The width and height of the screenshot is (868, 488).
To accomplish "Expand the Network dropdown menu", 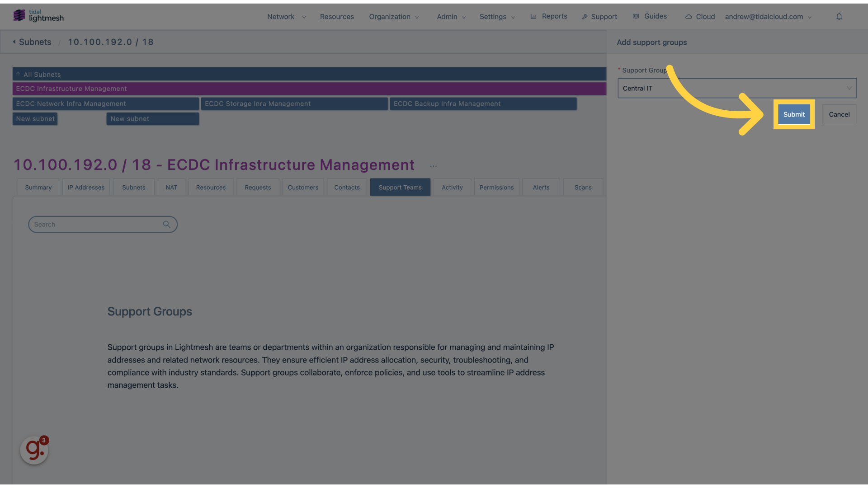I will click(x=287, y=16).
